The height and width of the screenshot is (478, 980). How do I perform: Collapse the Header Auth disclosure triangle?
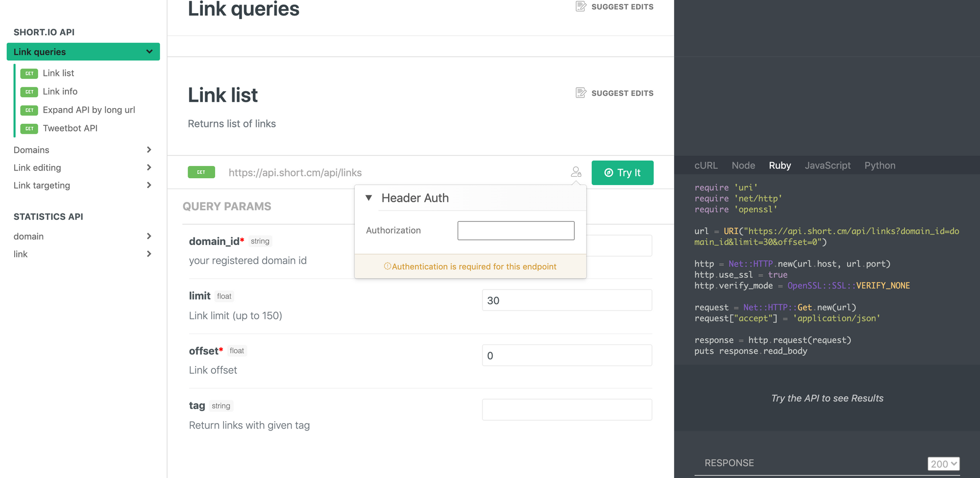click(368, 197)
